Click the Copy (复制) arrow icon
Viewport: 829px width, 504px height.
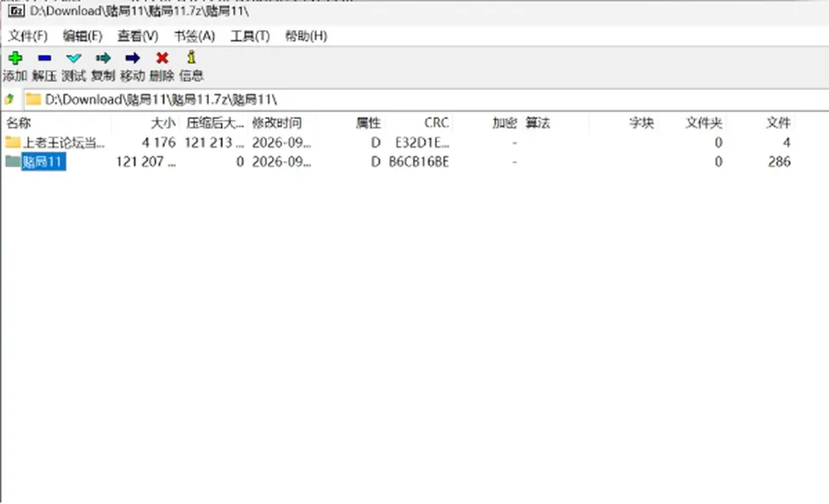pyautogui.click(x=103, y=58)
